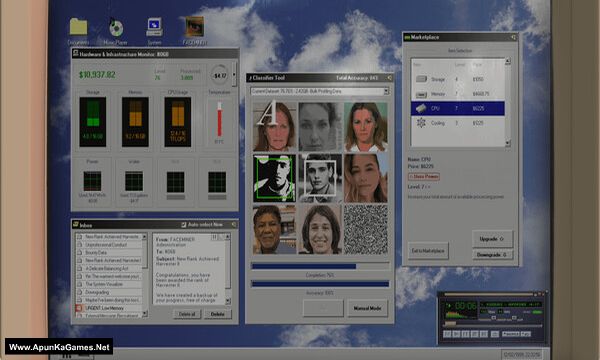600x360 pixels.
Task: Open the URGENT Low Memory message
Action: coord(109,308)
